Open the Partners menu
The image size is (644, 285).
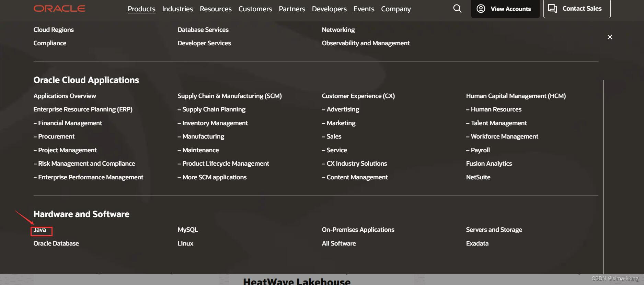click(x=292, y=9)
